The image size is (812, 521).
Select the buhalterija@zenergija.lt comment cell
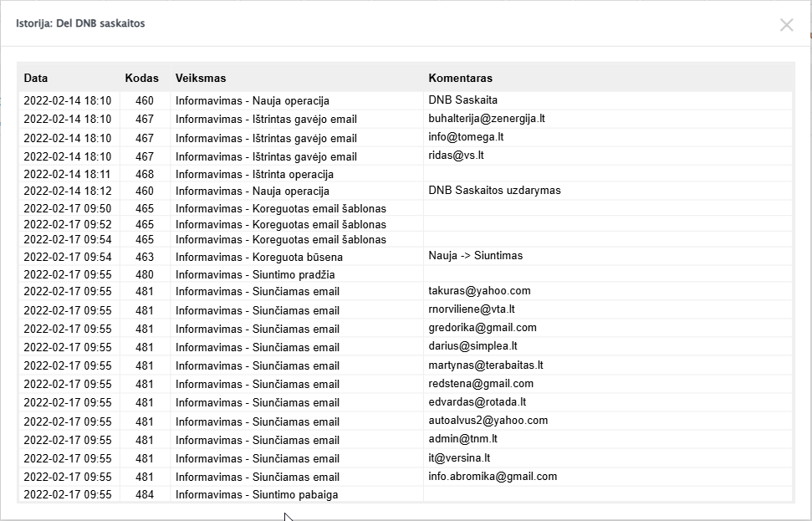pos(487,119)
